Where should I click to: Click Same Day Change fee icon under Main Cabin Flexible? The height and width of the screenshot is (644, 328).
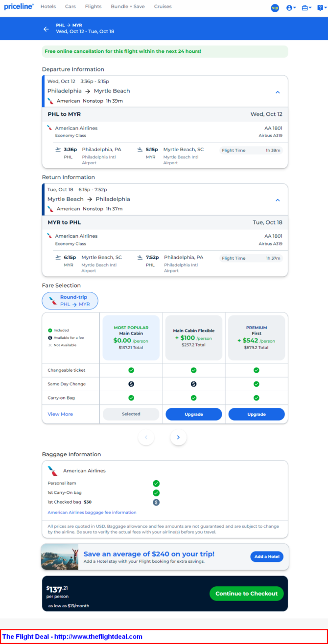tap(194, 384)
